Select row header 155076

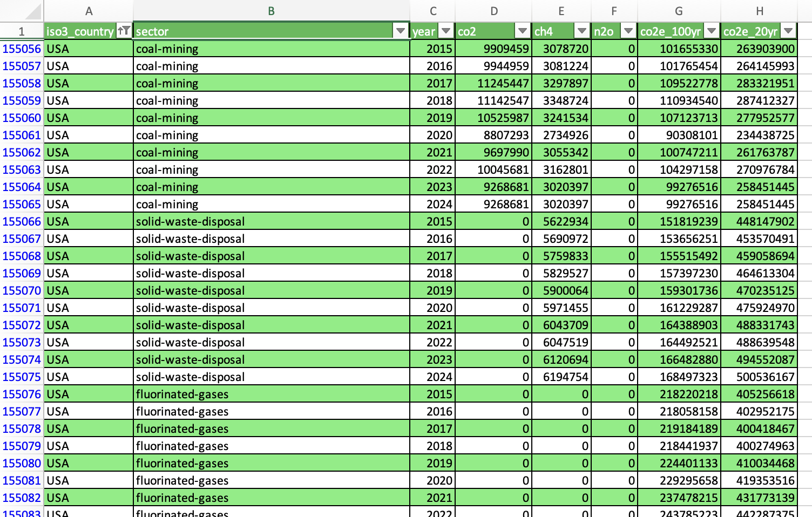(x=22, y=394)
